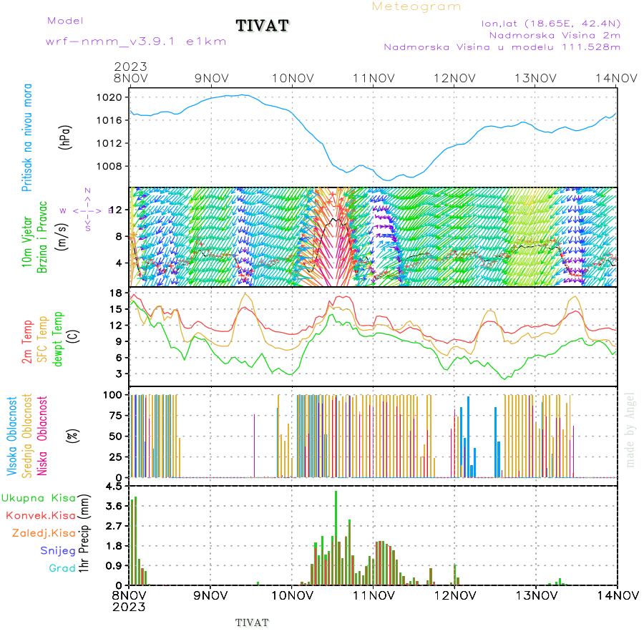Click the cyan Grad legend label
This screenshot has height=644, width=644.
click(x=62, y=568)
